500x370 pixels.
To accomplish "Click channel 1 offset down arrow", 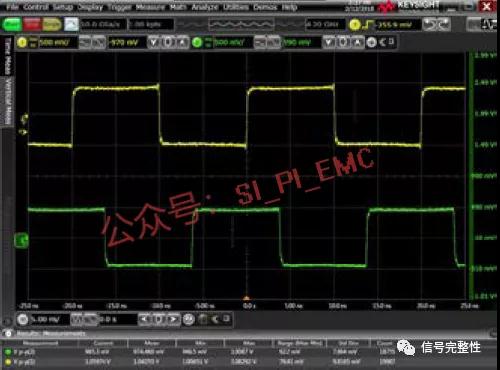I will 153,42.
